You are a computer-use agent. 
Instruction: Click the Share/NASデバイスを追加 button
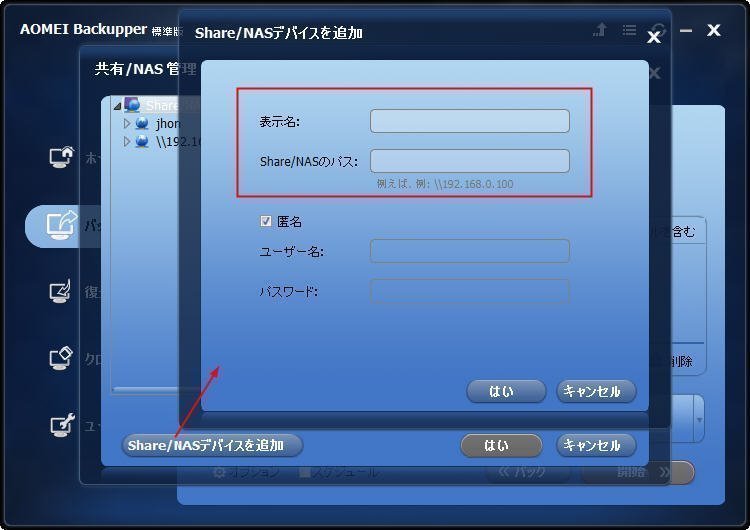point(212,445)
